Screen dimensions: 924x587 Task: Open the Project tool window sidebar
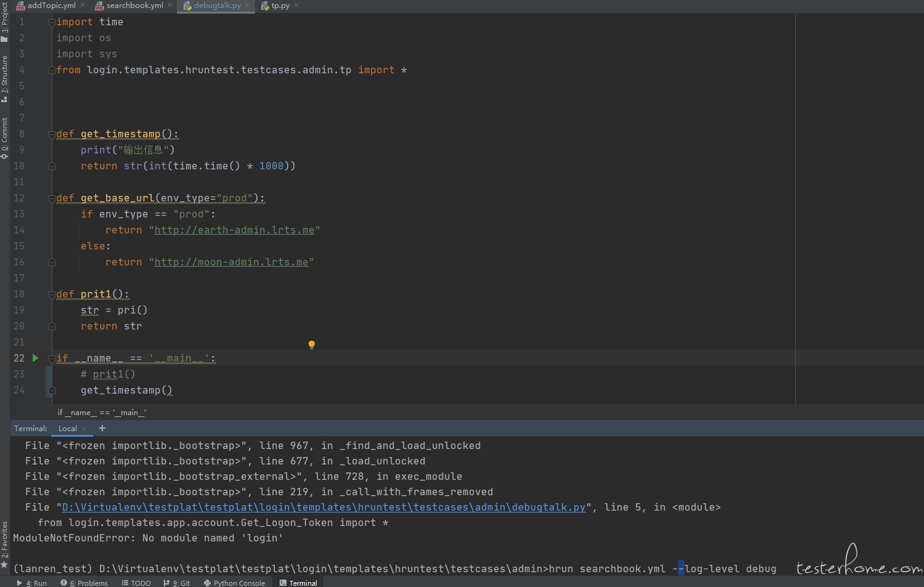(4, 22)
